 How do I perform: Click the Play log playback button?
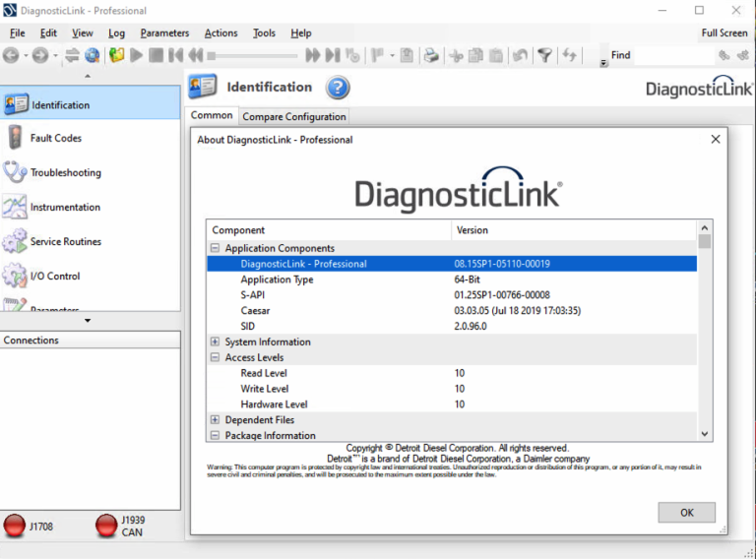[137, 55]
